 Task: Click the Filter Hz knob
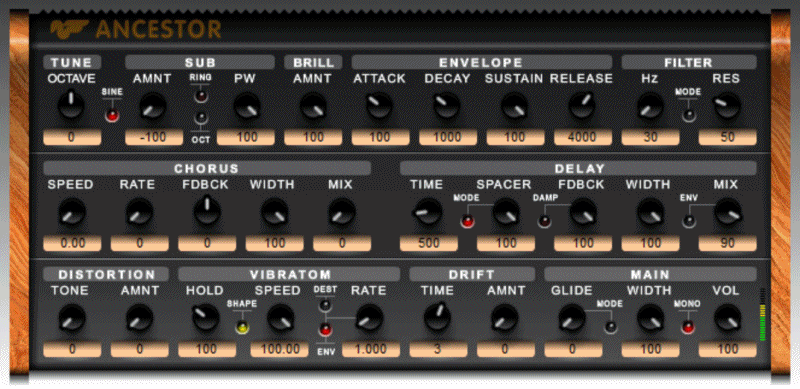point(650,106)
